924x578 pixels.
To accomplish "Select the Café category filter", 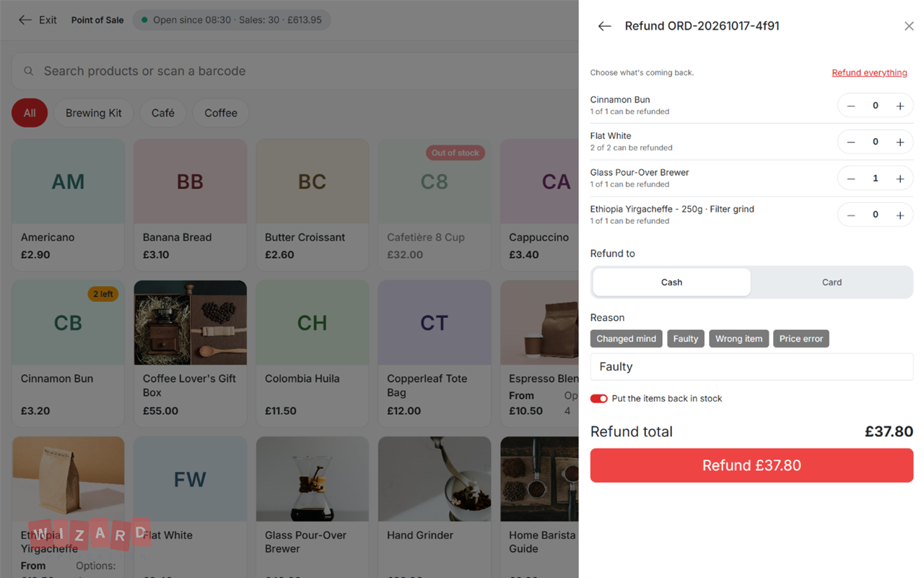I will click(x=163, y=113).
